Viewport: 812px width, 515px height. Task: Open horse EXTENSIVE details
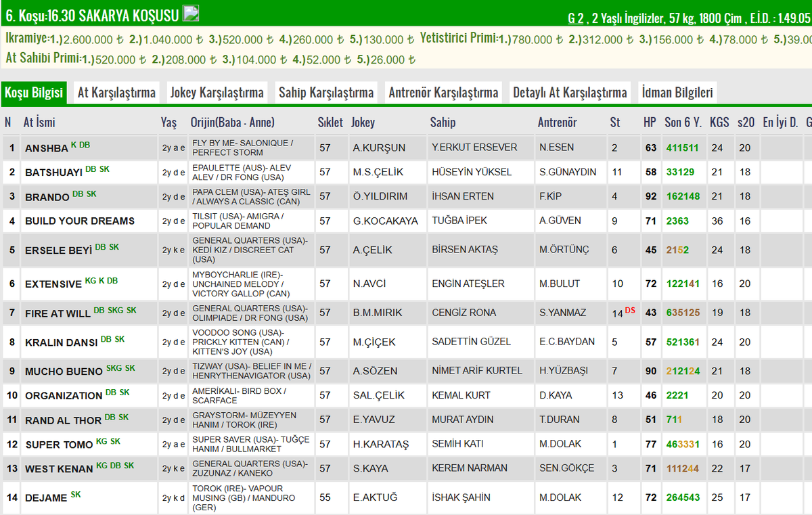(53, 284)
